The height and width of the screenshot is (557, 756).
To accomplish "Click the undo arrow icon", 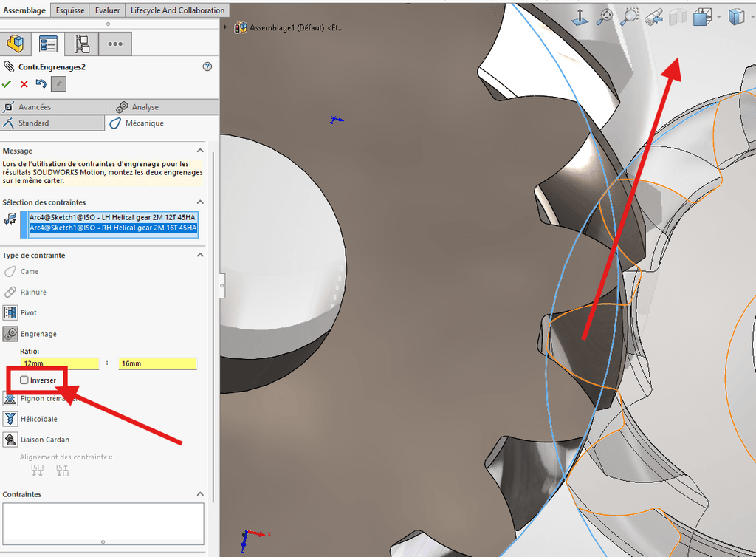I will [41, 84].
